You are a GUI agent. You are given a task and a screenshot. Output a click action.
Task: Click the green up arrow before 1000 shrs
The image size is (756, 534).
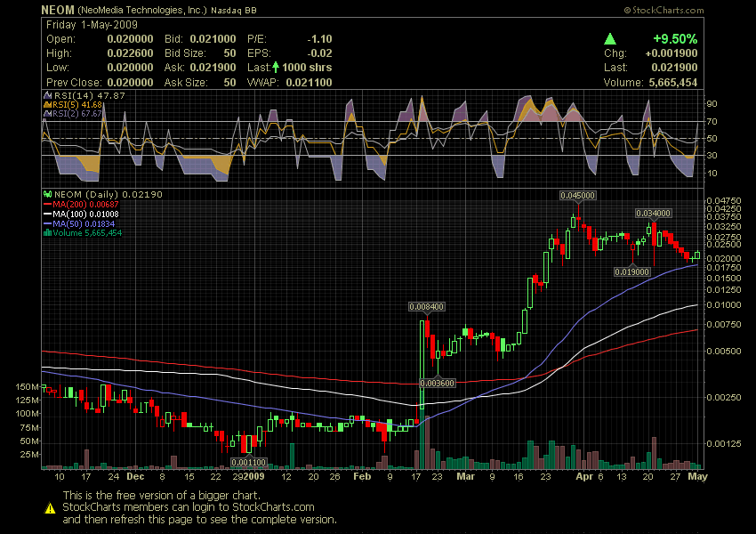coord(276,67)
